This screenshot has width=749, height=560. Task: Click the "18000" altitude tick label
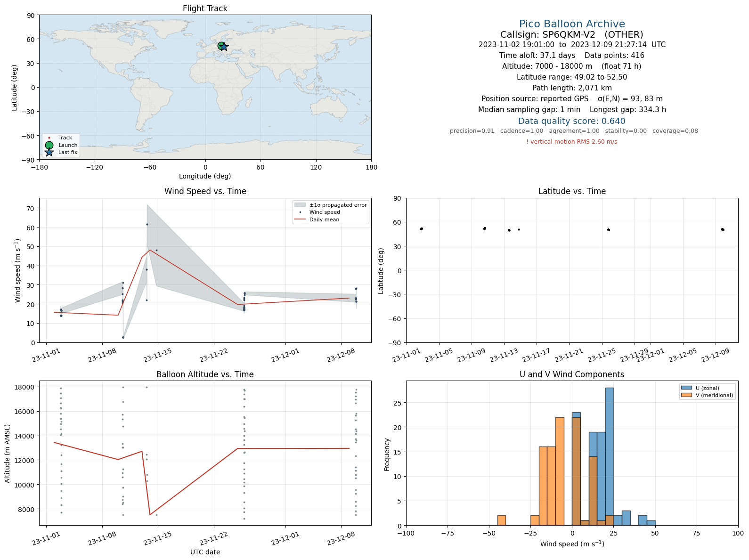click(24, 387)
